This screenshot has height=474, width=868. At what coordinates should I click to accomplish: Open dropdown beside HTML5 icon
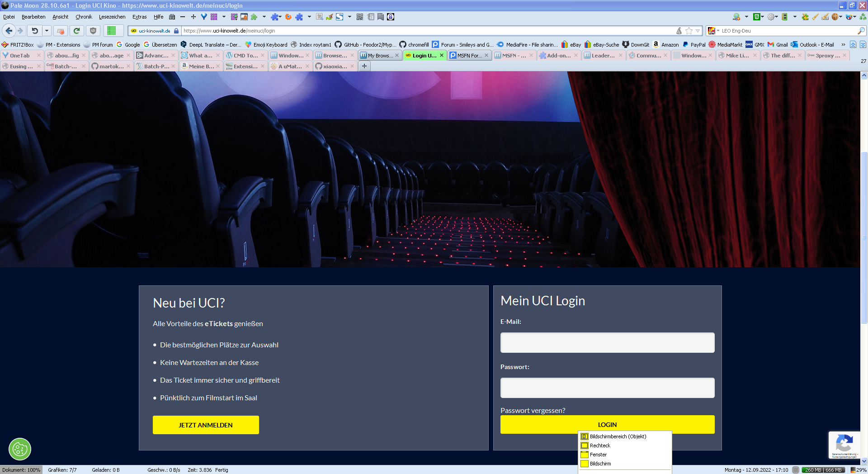tap(763, 17)
